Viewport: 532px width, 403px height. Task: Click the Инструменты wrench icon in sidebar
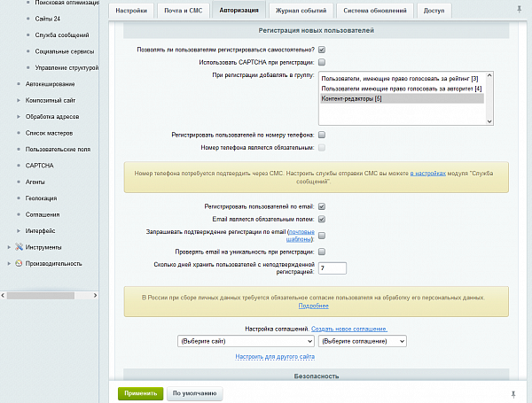[19, 247]
